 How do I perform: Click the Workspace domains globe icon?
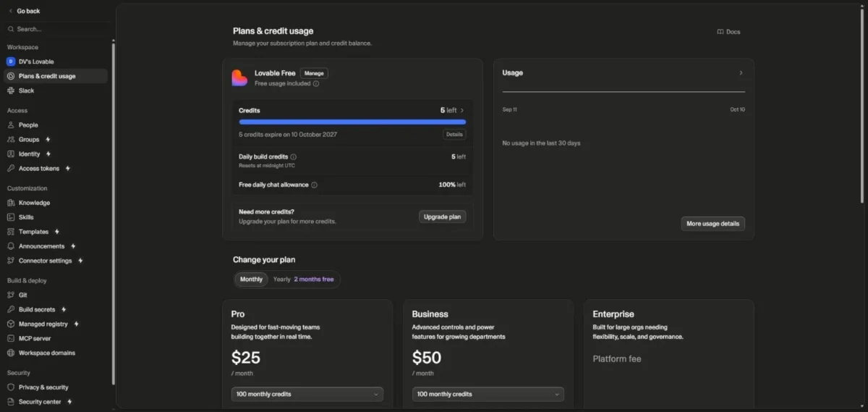(x=11, y=353)
